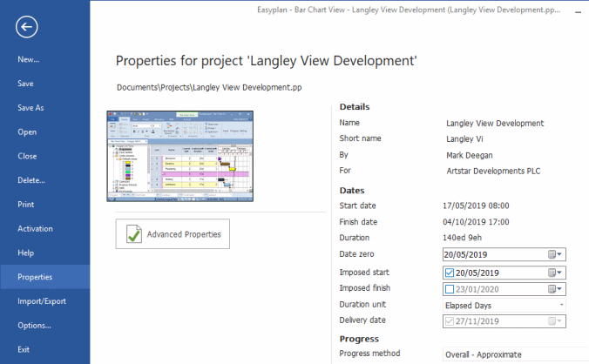Click the file path 'Documents\Projects\Langley View Development.pp'
589x364 pixels.
click(x=209, y=87)
